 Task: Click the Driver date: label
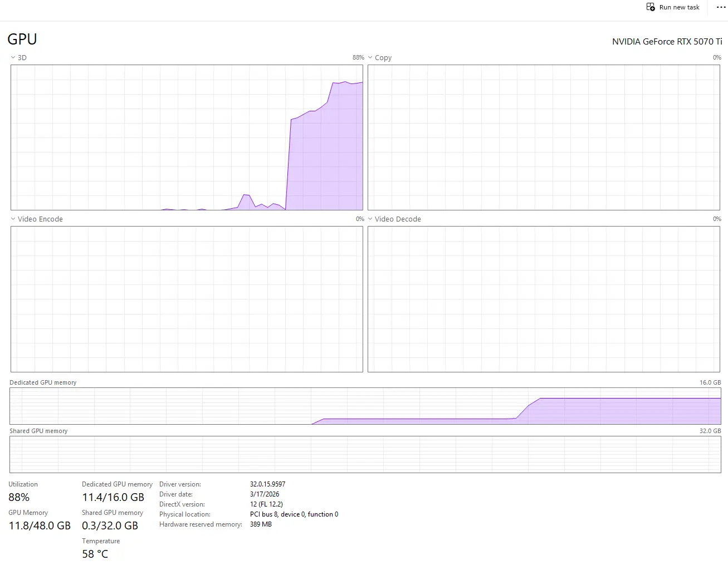tap(176, 494)
